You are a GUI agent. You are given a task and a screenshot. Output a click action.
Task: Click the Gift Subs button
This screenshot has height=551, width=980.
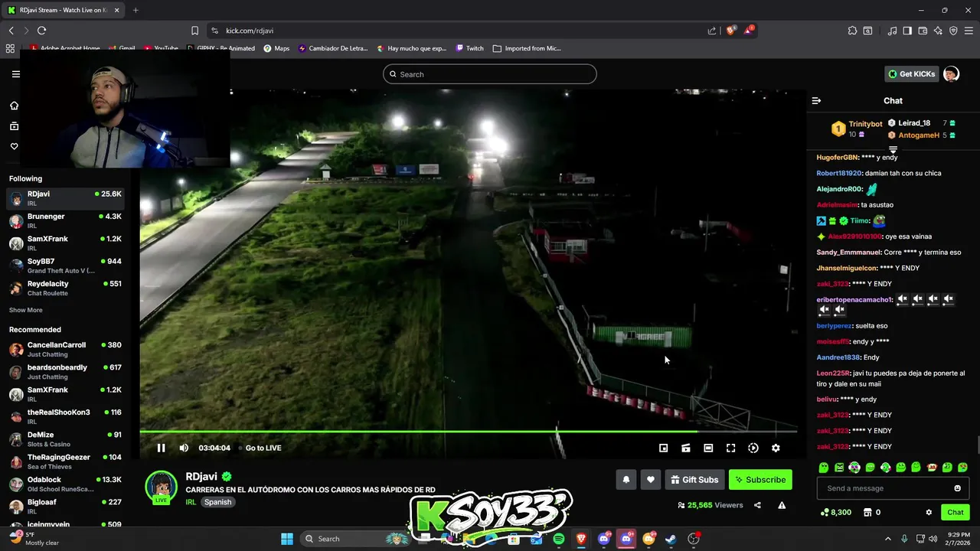pos(694,480)
